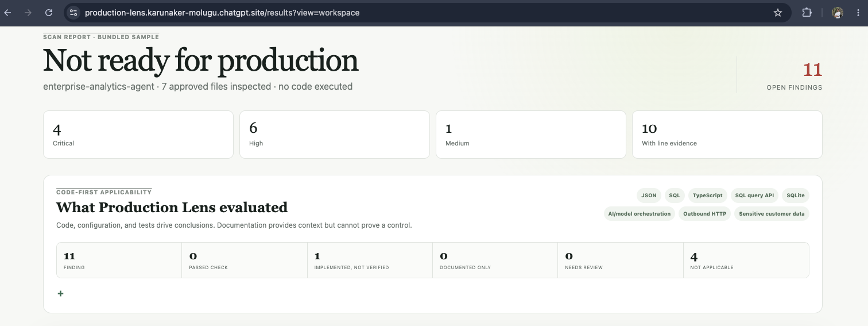Expand evaluation details with plus icon
This screenshot has width=868, height=326.
[x=60, y=294]
